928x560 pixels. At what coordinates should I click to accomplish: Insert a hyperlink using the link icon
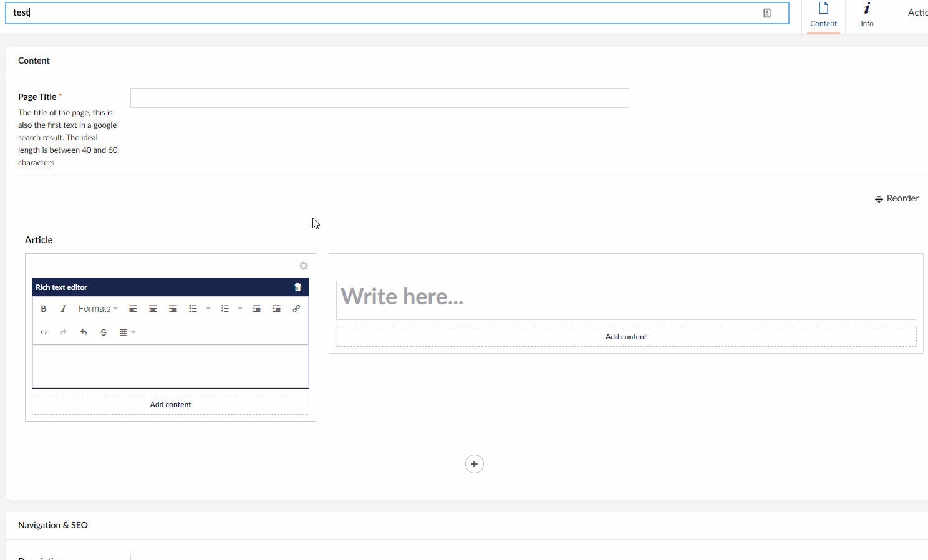coord(296,308)
